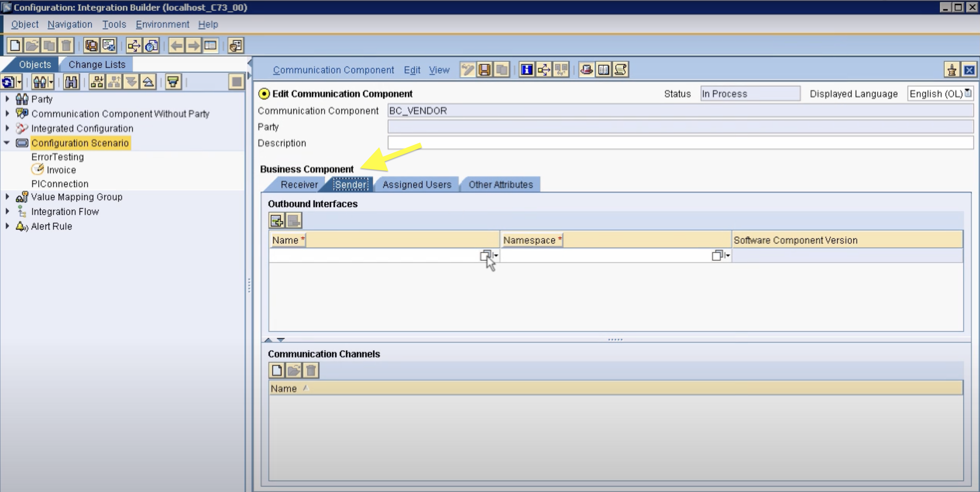Click the binoculars Find icon in Objects panel

71,82
